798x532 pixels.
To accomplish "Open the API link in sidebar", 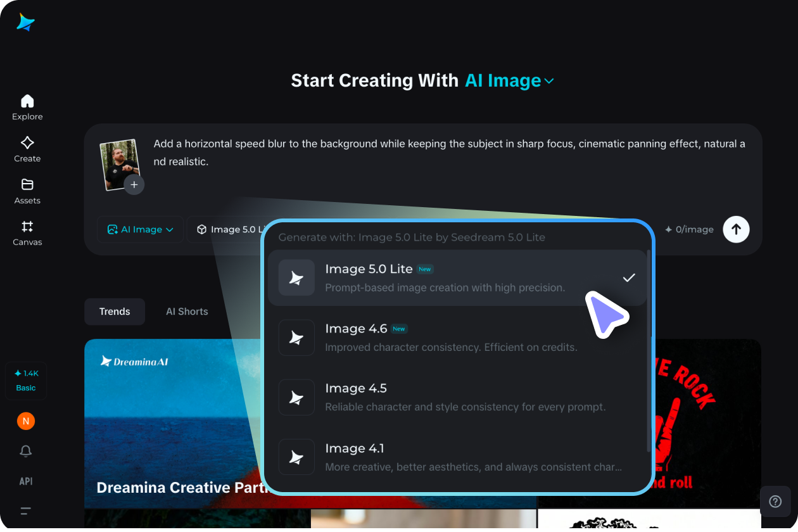I will 26,481.
